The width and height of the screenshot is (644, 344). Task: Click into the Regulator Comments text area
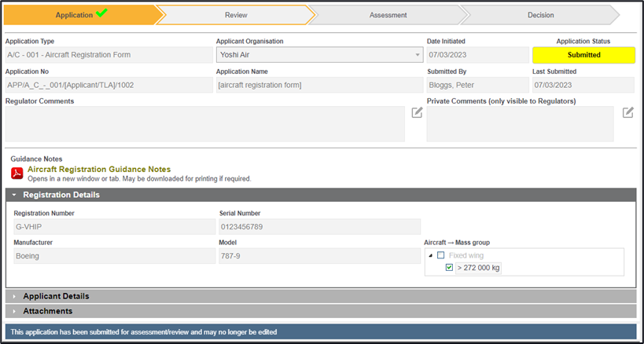click(204, 124)
